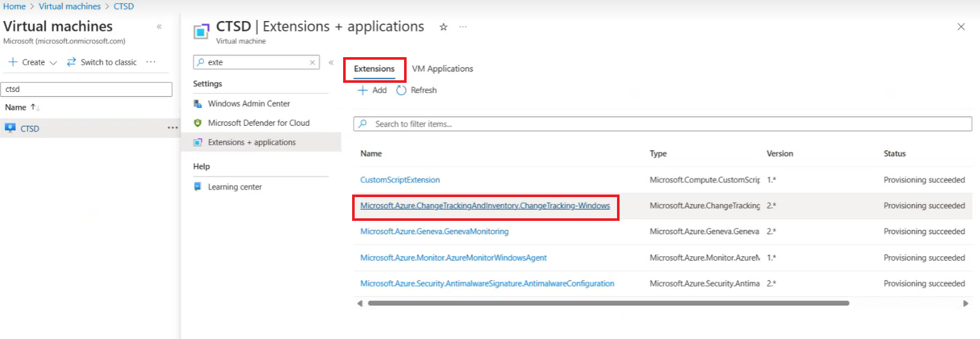980x339 pixels.
Task: Switch to the VM Applications tab
Action: (x=443, y=69)
